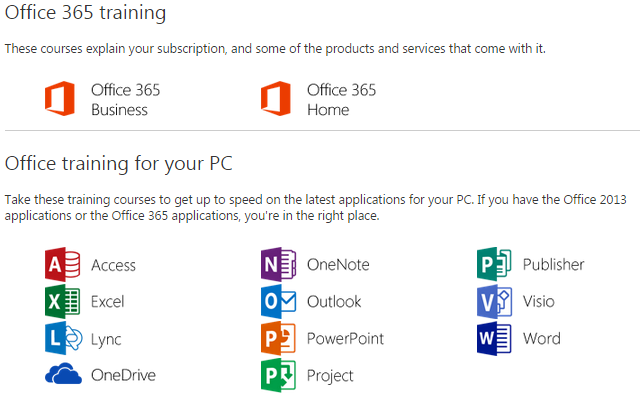
Task: Open the Office 365 Business text link
Action: click(126, 100)
